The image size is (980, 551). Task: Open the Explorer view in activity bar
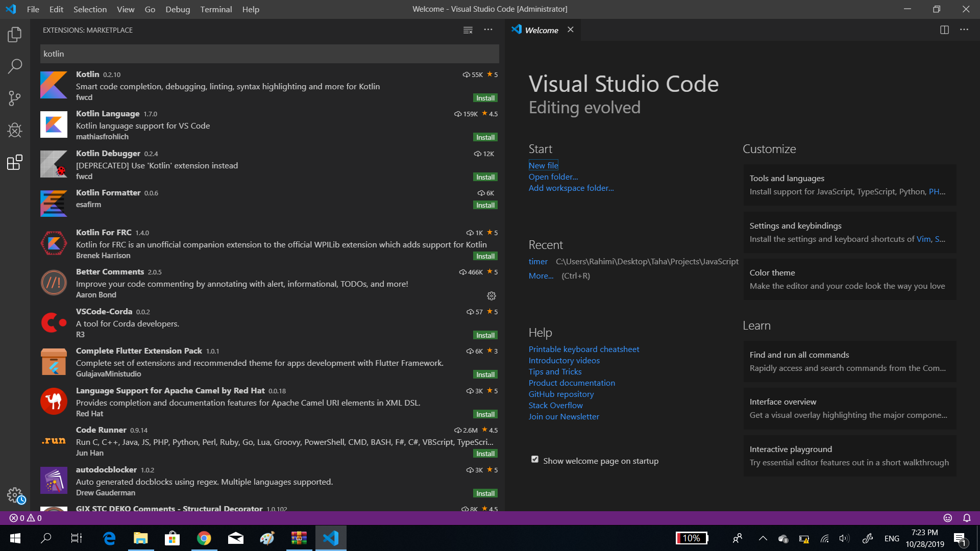(15, 35)
